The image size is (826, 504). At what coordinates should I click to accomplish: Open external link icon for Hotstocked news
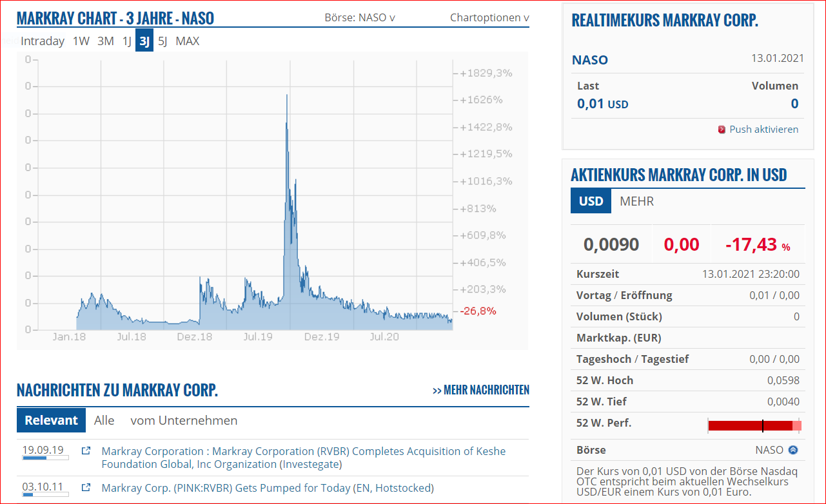tap(86, 488)
